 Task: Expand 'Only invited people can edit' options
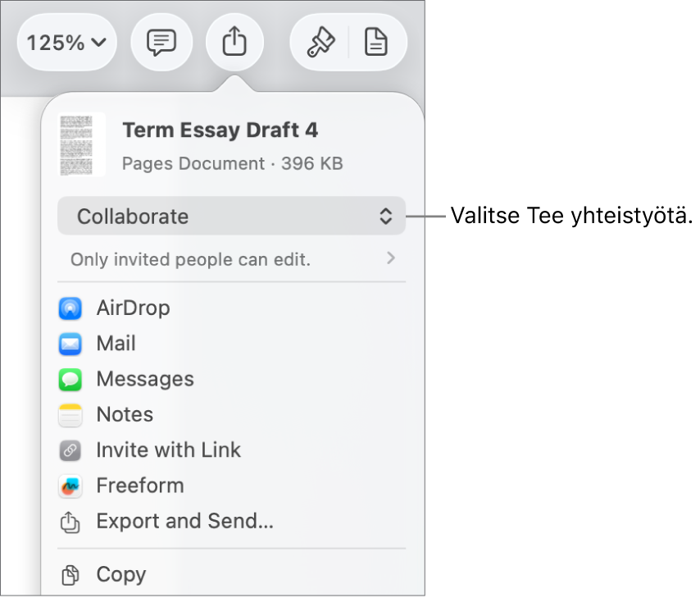[231, 259]
